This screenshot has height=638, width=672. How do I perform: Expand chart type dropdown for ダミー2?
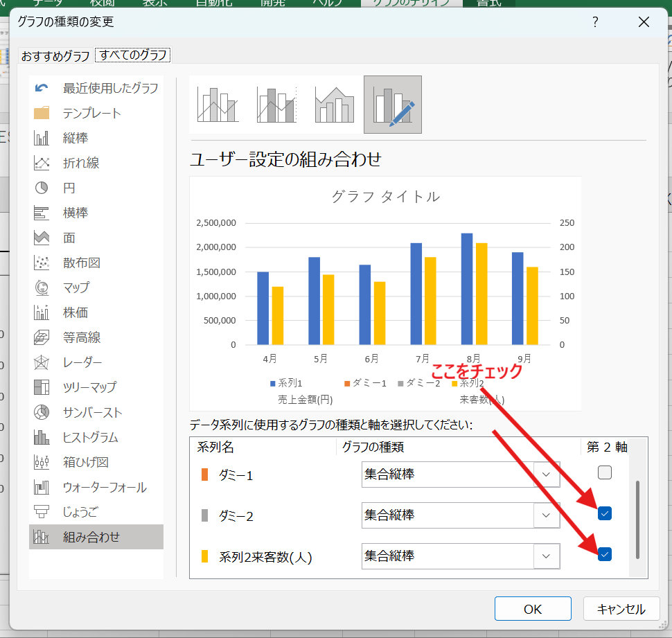pyautogui.click(x=547, y=515)
